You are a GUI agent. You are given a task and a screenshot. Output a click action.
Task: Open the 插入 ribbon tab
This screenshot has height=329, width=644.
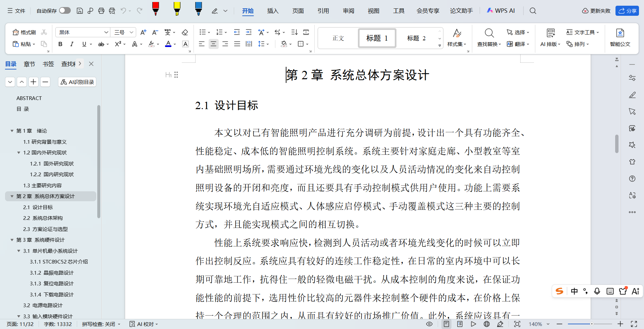click(x=273, y=11)
